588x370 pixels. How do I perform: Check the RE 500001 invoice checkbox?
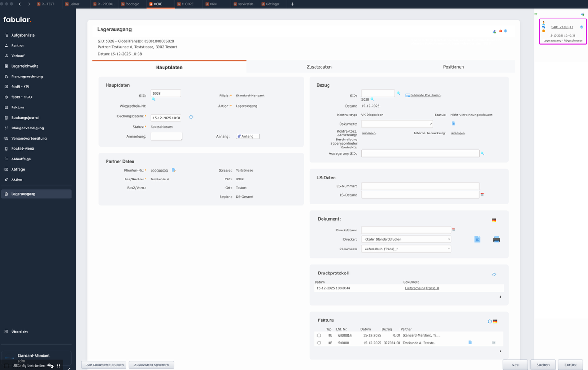(x=319, y=343)
